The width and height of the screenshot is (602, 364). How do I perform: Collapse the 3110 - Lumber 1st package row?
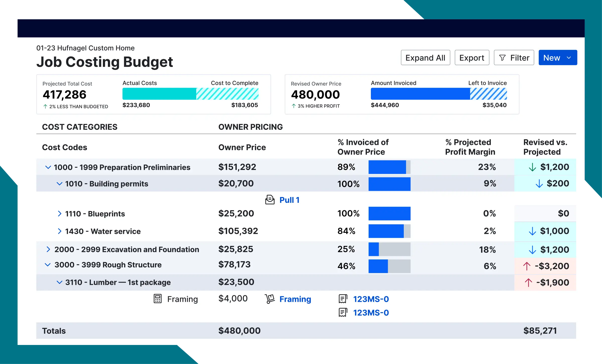click(x=60, y=282)
